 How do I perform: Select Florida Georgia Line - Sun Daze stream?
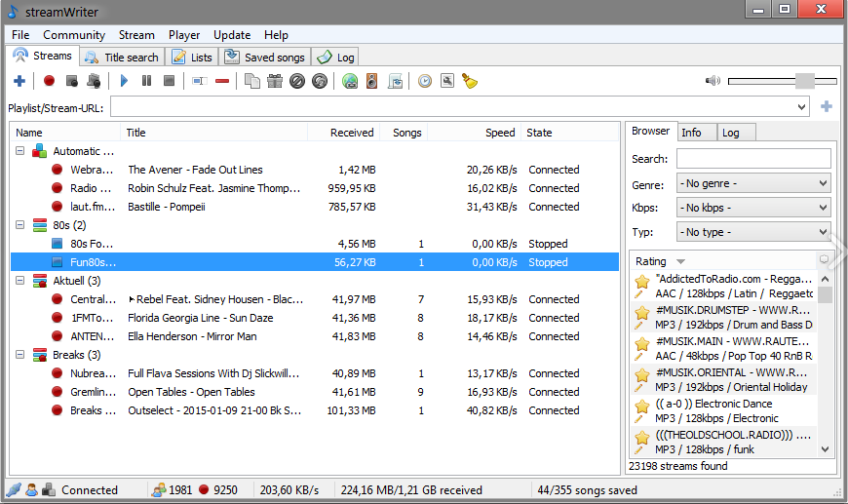coord(315,318)
